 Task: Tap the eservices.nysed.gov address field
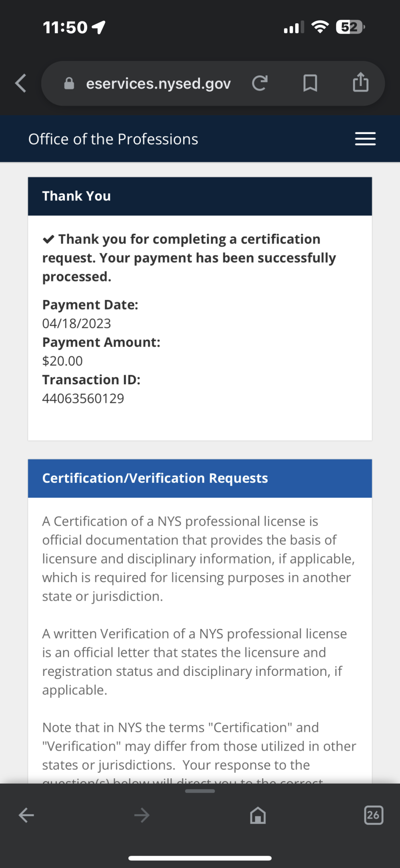(x=158, y=83)
